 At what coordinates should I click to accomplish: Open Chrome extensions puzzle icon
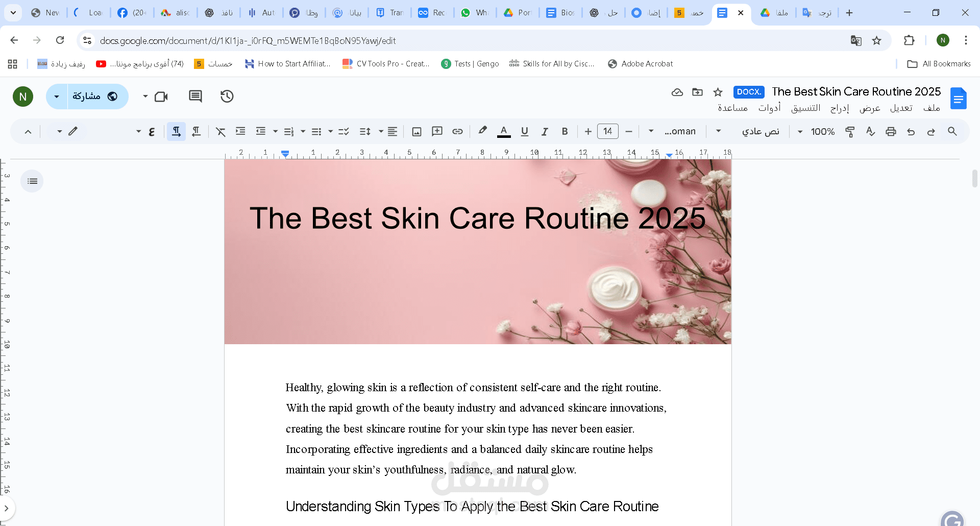(x=909, y=40)
